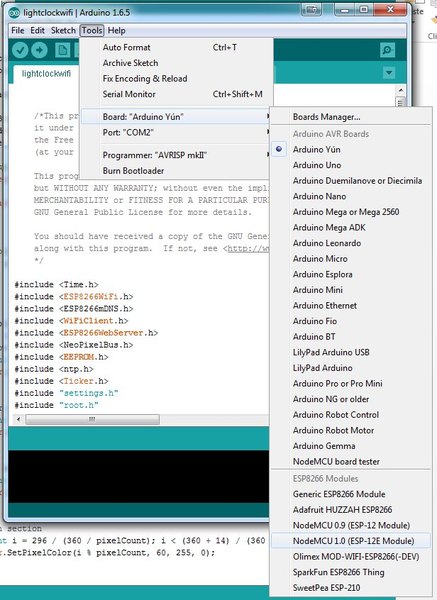This screenshot has width=437, height=600.
Task: Close the Tools menu
Action: [92, 31]
